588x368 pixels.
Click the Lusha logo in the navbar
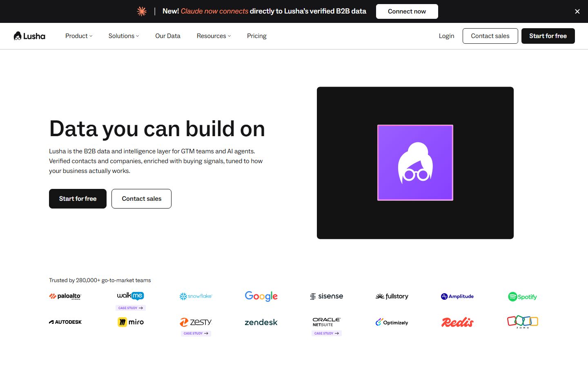[29, 36]
